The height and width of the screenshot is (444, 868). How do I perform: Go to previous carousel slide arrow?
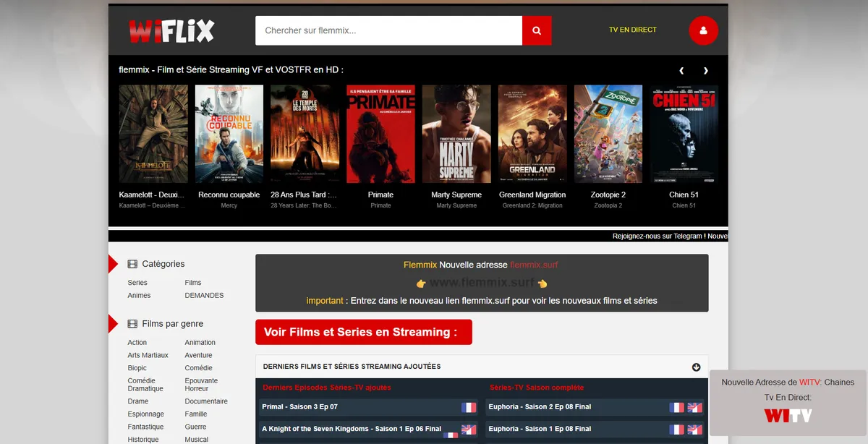pos(681,71)
